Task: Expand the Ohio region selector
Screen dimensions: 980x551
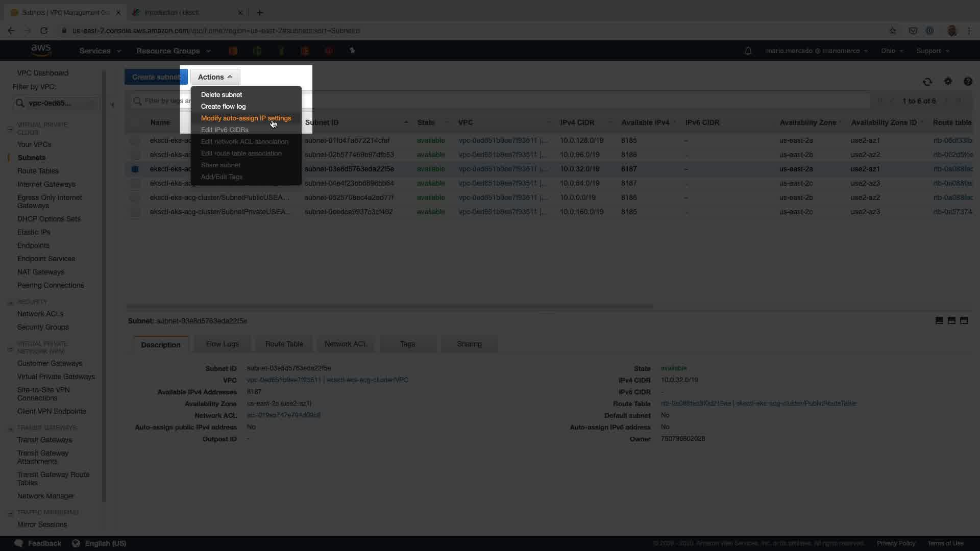Action: [892, 51]
